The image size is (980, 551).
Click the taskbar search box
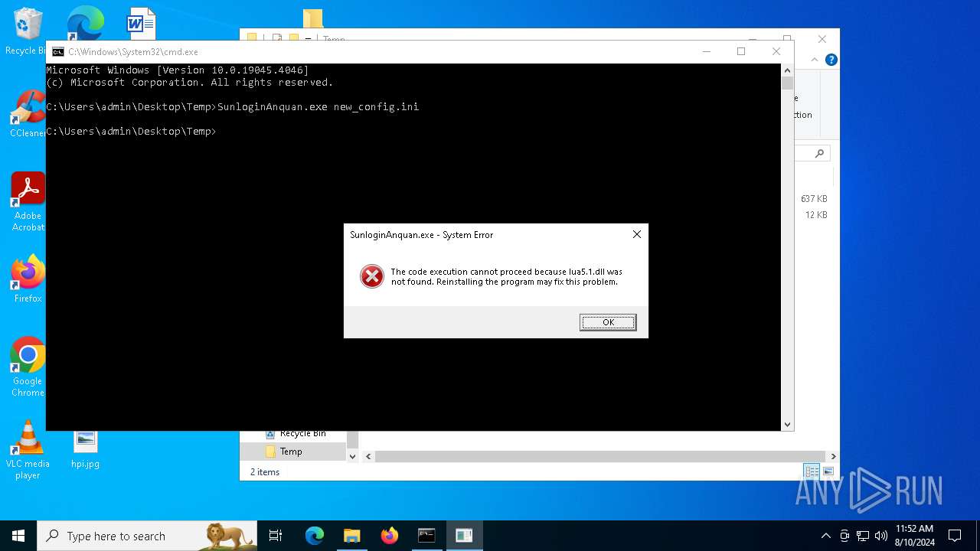tap(147, 536)
